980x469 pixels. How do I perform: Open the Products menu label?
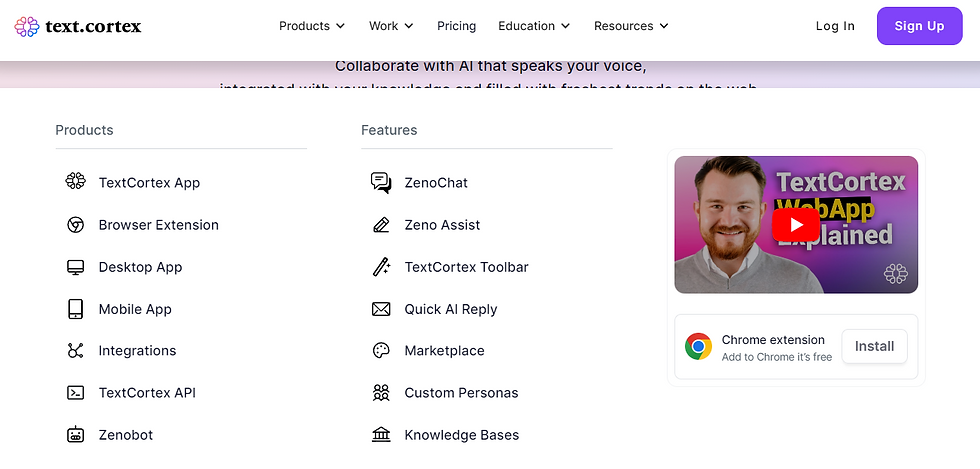coord(304,26)
